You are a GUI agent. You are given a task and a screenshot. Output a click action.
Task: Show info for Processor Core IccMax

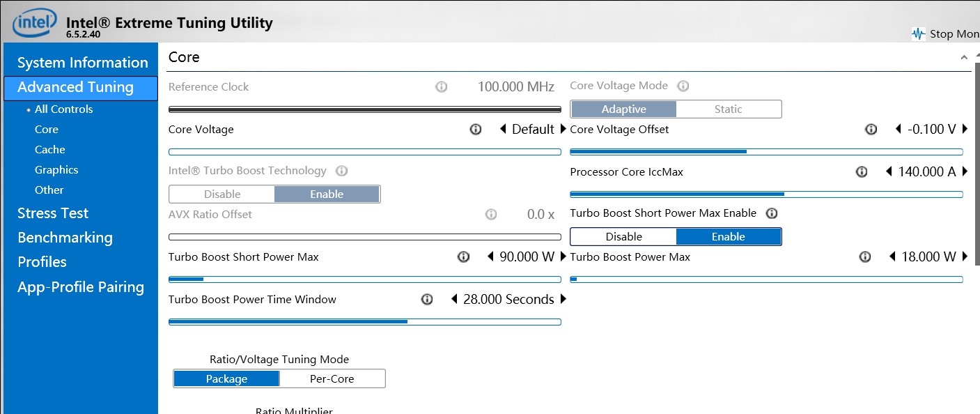click(862, 172)
